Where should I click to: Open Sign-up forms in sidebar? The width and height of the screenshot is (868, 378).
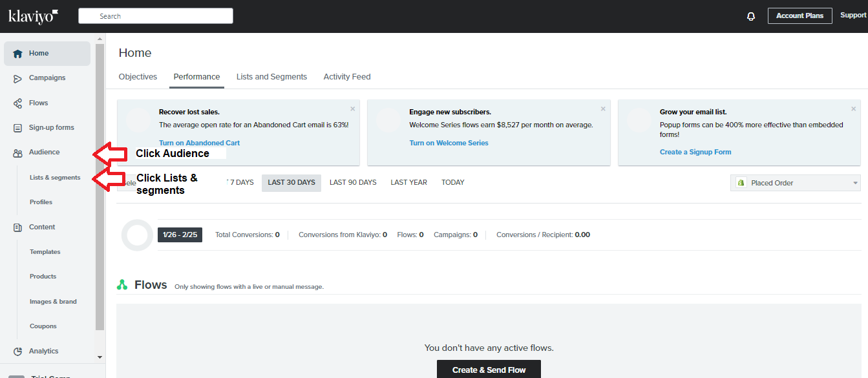52,127
